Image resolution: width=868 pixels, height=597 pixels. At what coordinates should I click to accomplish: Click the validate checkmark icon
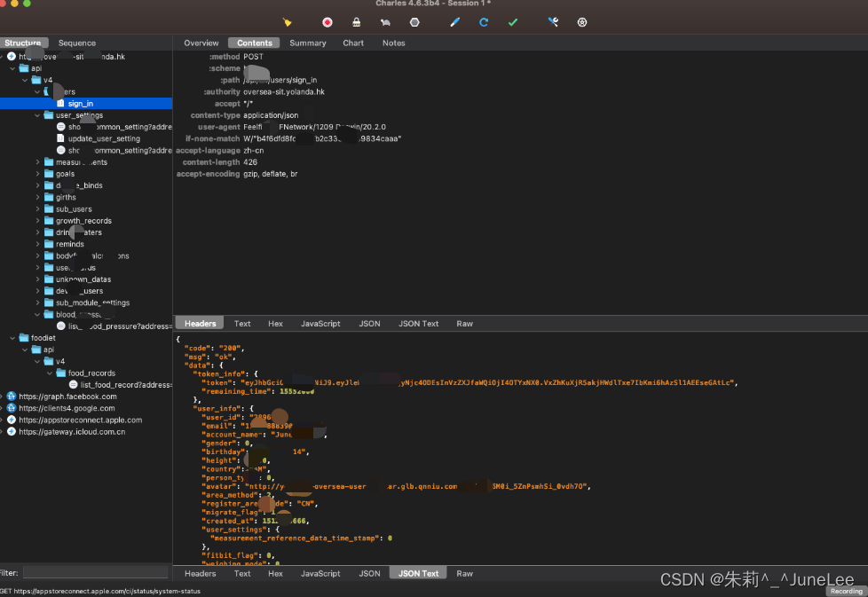click(x=513, y=22)
